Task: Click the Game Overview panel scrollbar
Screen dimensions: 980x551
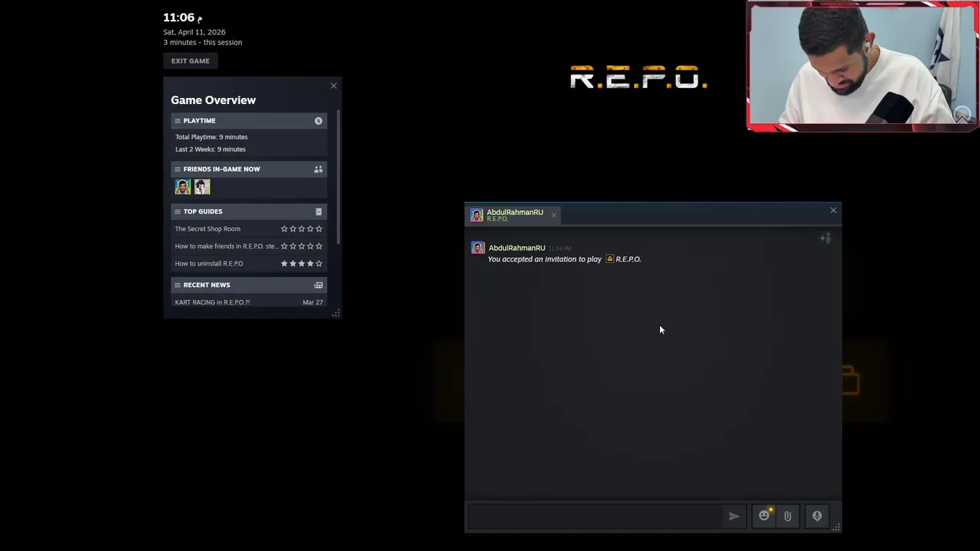Action: pos(338,178)
